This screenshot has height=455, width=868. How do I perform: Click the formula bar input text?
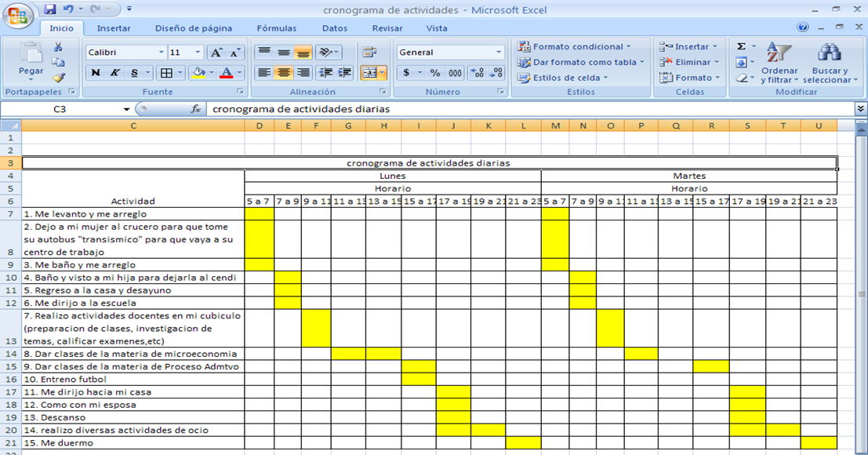[x=301, y=109]
